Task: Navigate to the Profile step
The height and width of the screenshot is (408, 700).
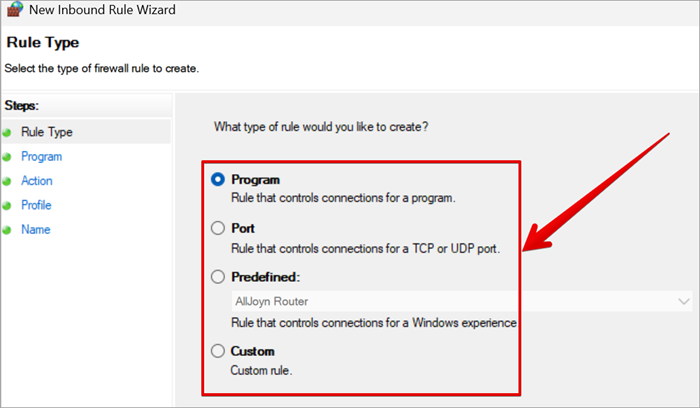Action: click(36, 205)
